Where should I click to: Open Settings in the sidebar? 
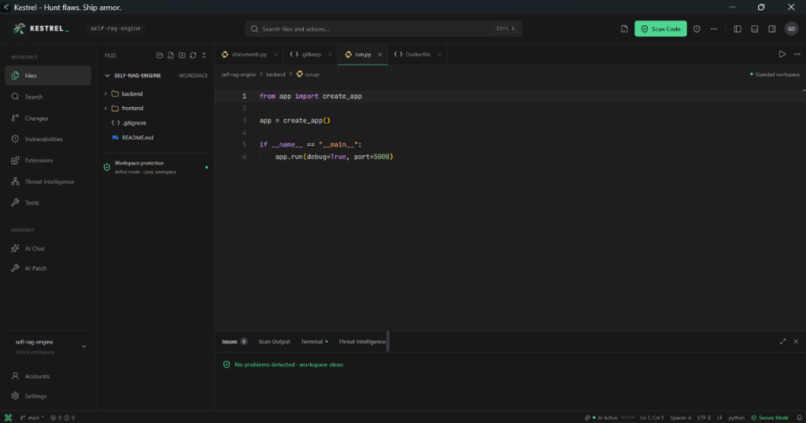click(x=48, y=396)
